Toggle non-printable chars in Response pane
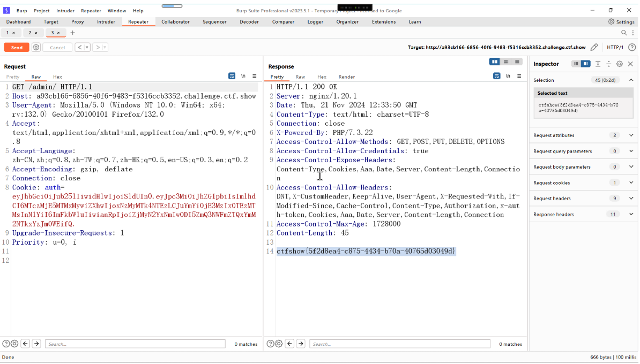 pos(508,76)
